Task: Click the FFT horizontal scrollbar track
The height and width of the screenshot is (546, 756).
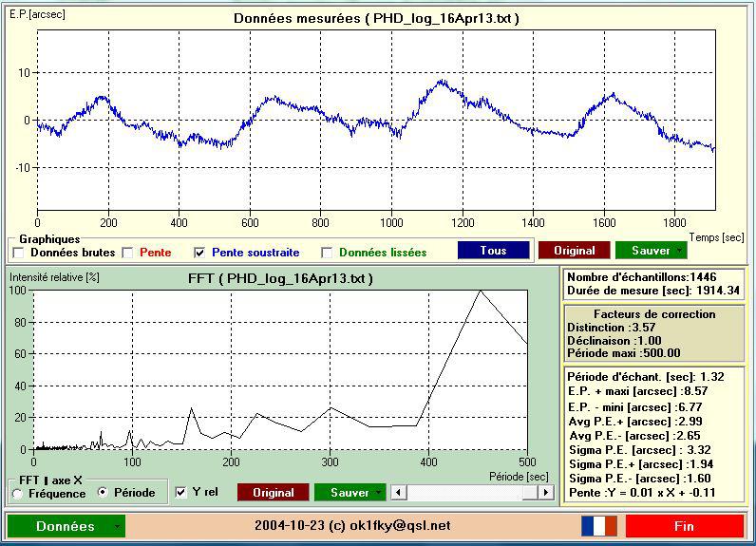Action: pos(464,493)
